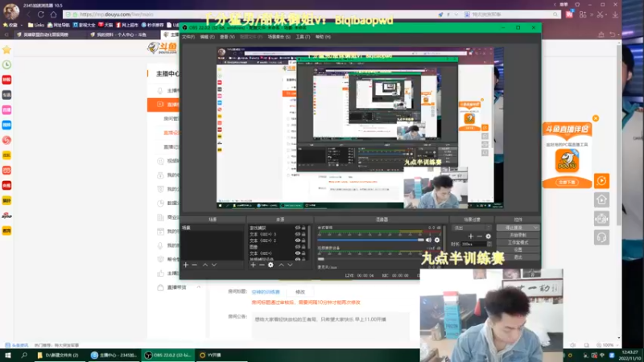Open the 工具(T) menu in OBS
Screen dimensions: 644x362
point(303,37)
